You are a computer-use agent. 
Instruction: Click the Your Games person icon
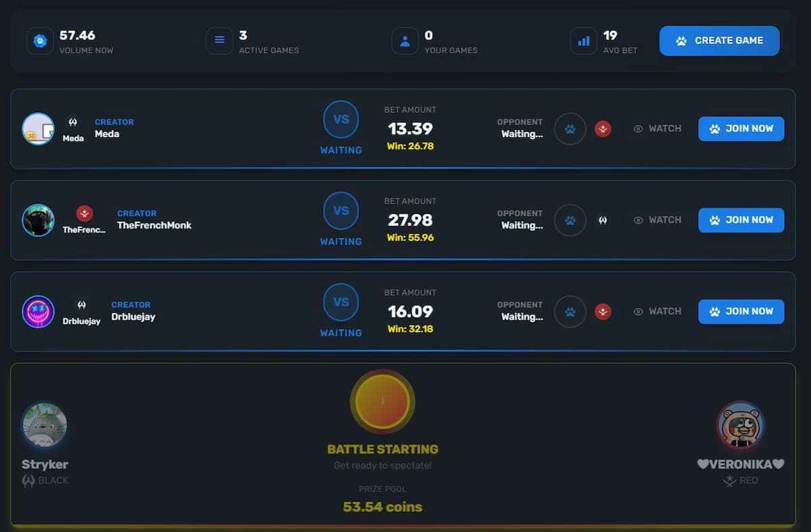pyautogui.click(x=405, y=41)
